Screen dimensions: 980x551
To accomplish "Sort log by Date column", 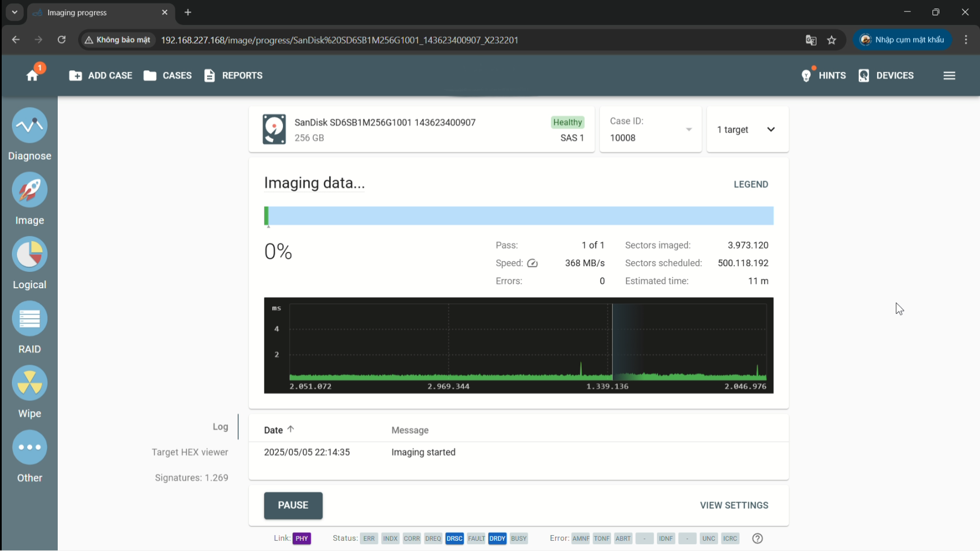I will (x=279, y=430).
